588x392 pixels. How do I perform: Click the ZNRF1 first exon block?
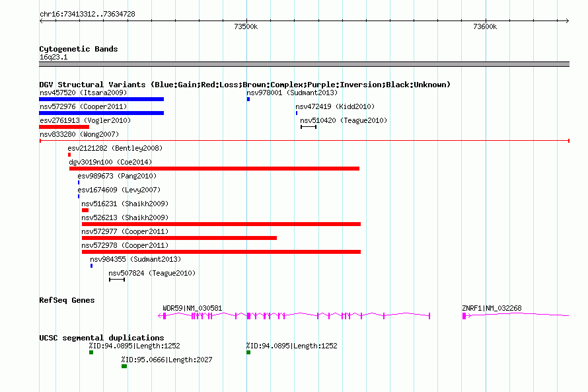(x=464, y=316)
